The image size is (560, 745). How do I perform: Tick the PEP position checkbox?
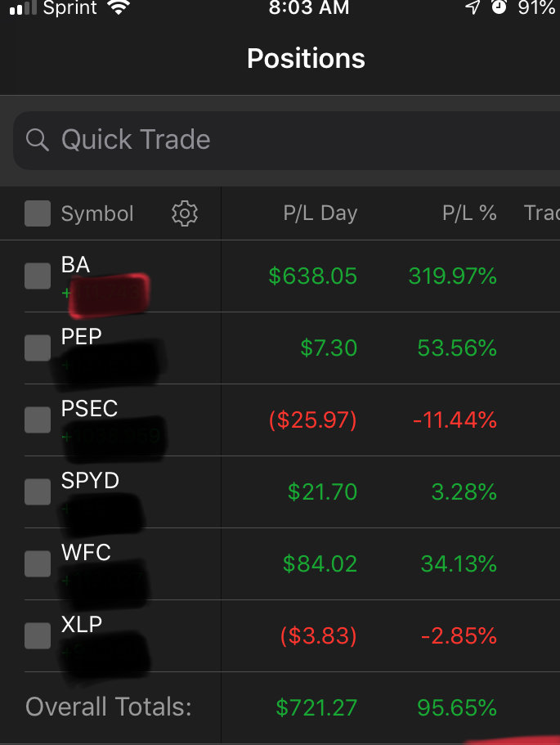pyautogui.click(x=38, y=348)
